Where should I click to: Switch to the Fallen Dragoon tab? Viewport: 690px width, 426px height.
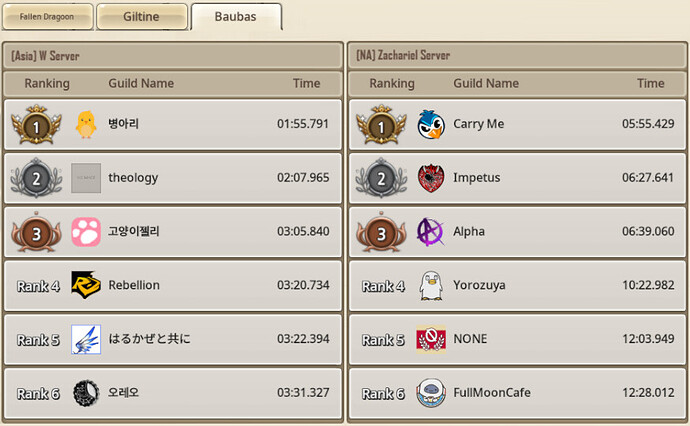[48, 17]
